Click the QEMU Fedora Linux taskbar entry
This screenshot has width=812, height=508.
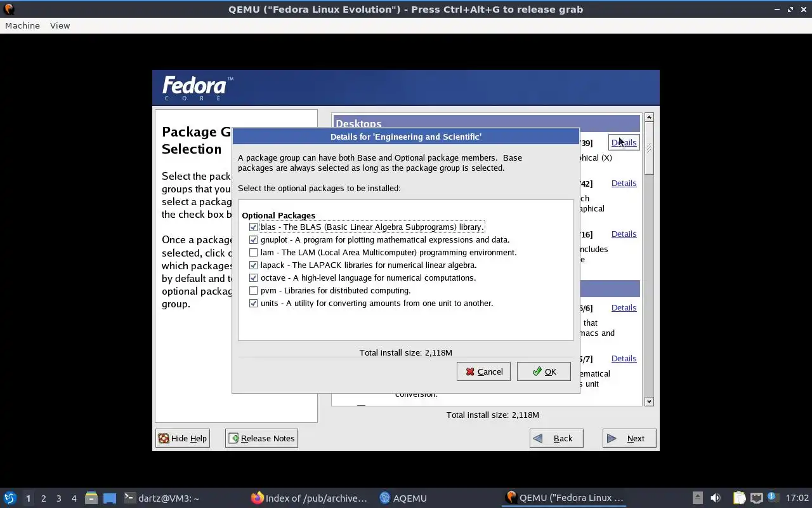pyautogui.click(x=565, y=498)
